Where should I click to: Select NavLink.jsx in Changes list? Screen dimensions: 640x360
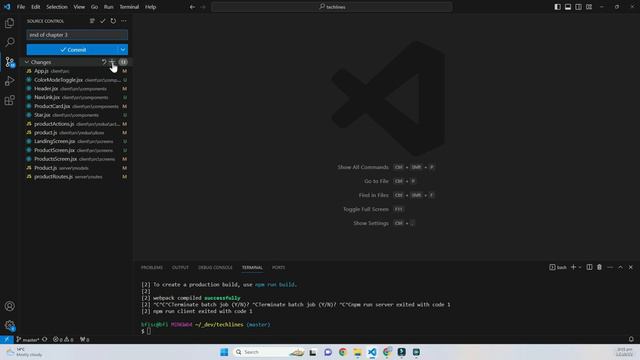[77, 98]
